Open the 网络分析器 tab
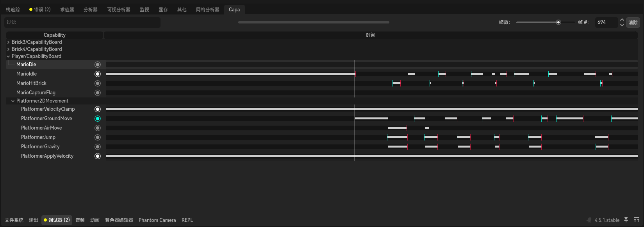 tap(208, 9)
